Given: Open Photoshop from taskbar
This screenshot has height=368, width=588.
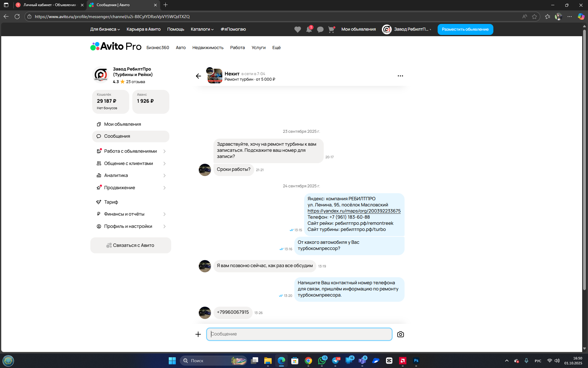Looking at the screenshot, I should [x=416, y=361].
